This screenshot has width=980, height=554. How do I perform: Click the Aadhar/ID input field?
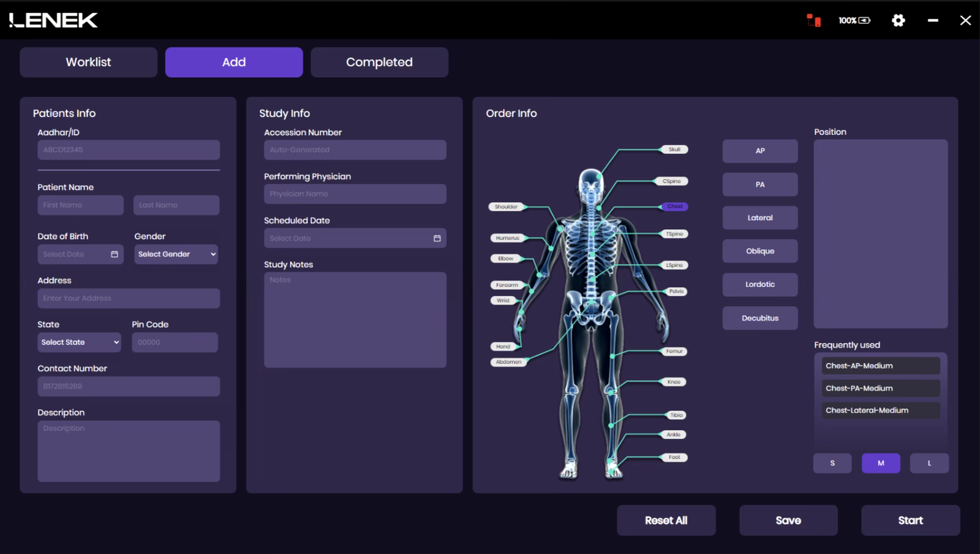[129, 150]
